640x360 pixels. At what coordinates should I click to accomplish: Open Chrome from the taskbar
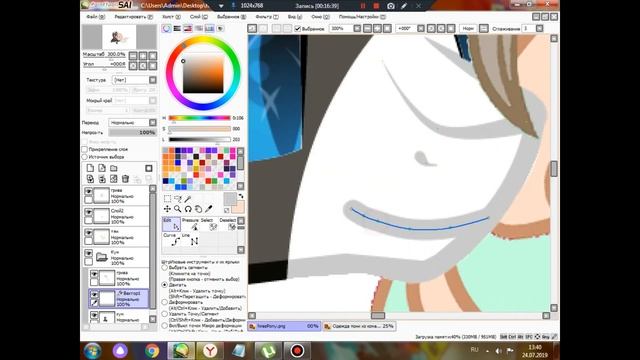click(x=152, y=351)
